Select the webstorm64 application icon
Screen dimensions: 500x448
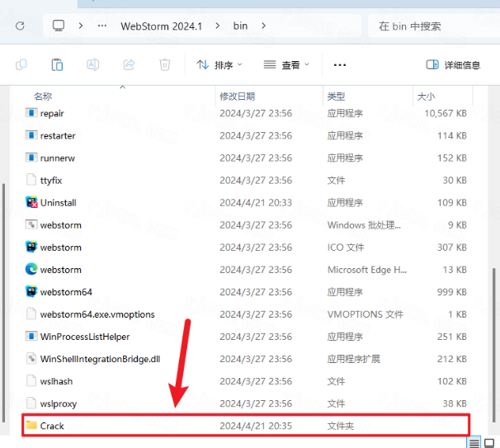pyautogui.click(x=31, y=291)
